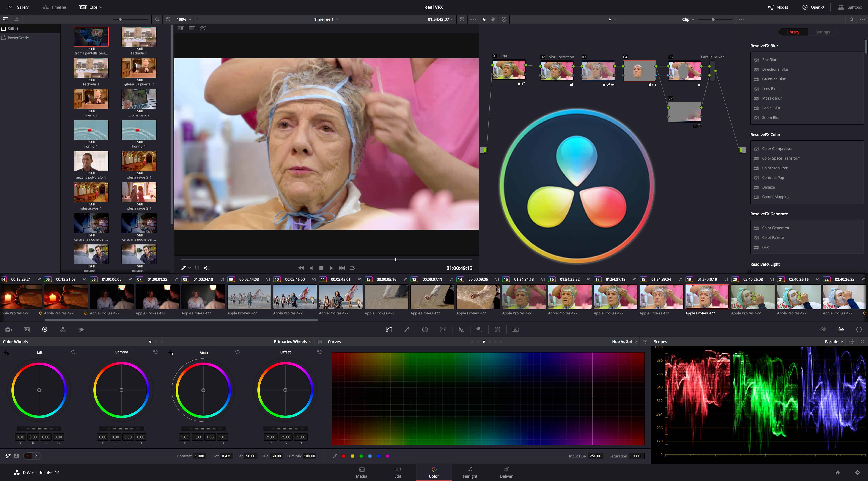Image resolution: width=868 pixels, height=481 pixels.
Task: Click the Gamma master wheel slider
Action: point(121,428)
